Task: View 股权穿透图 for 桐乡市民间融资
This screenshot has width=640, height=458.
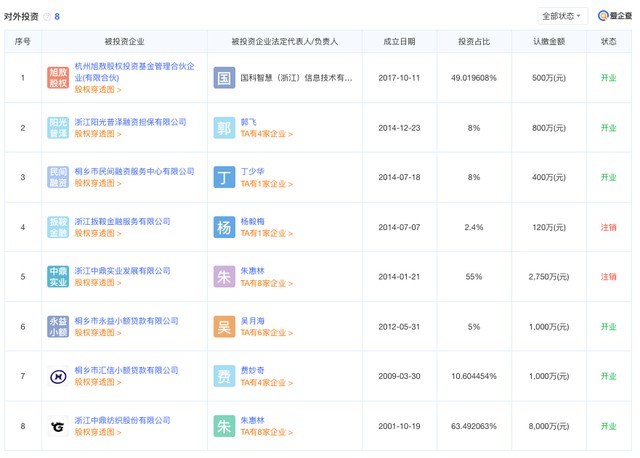Action: [98, 183]
